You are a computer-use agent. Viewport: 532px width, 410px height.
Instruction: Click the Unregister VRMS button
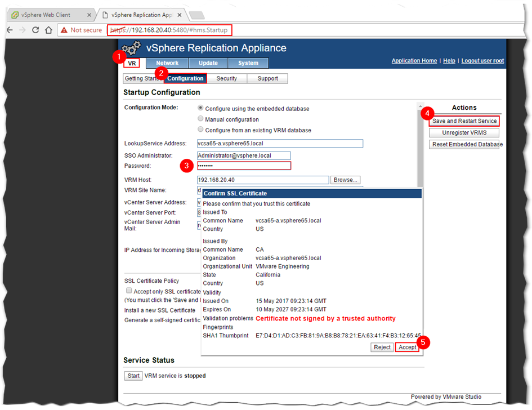[464, 133]
